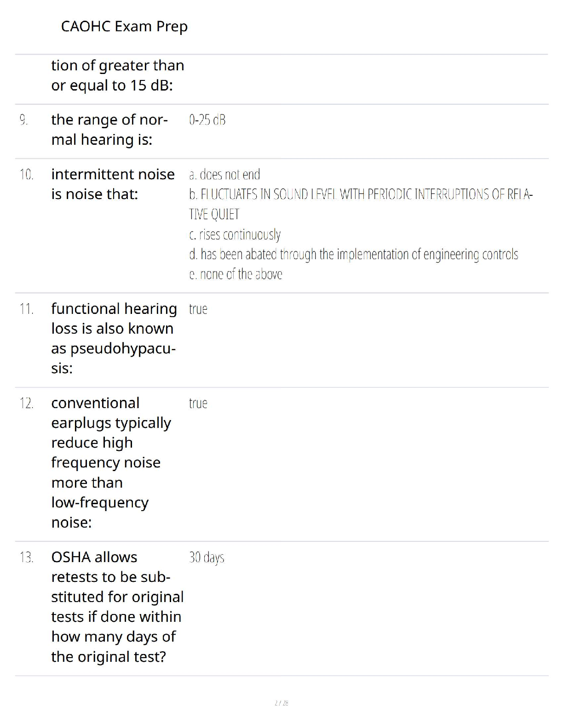Image resolution: width=563 pixels, height=728 pixels.
Task: Select the true answer for question 12
Action: click(198, 403)
